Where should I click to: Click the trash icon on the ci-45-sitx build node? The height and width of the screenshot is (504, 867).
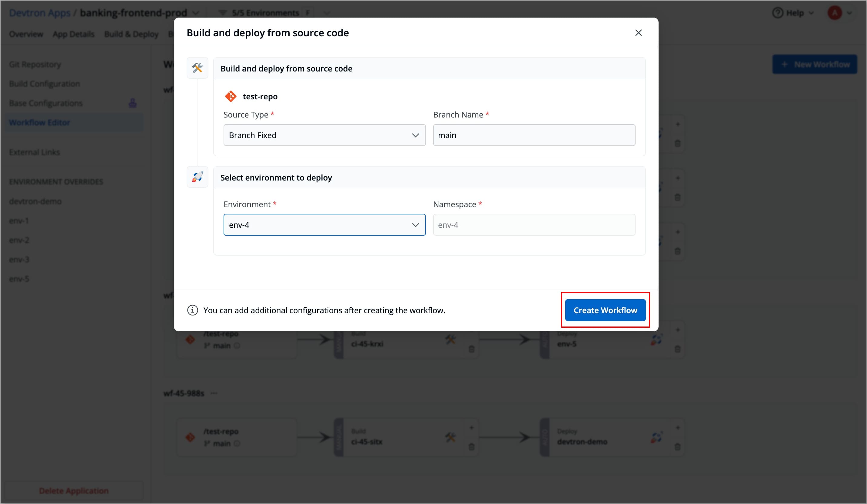tap(471, 446)
